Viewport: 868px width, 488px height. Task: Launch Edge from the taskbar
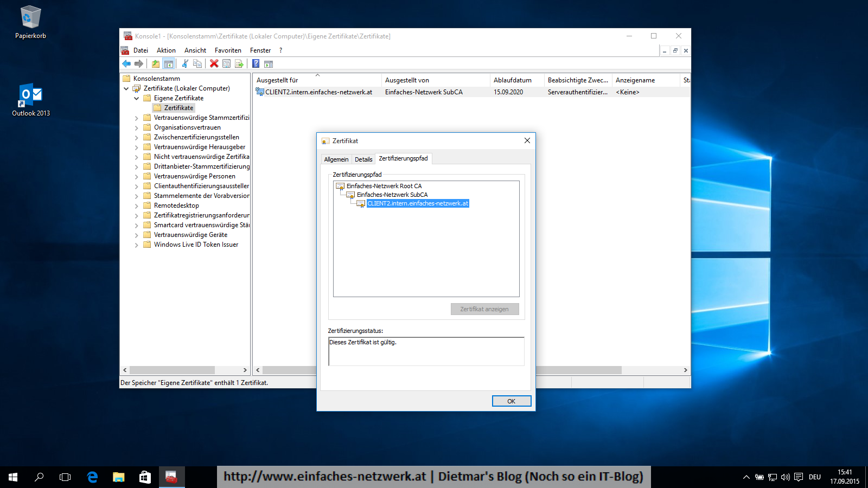point(92,477)
